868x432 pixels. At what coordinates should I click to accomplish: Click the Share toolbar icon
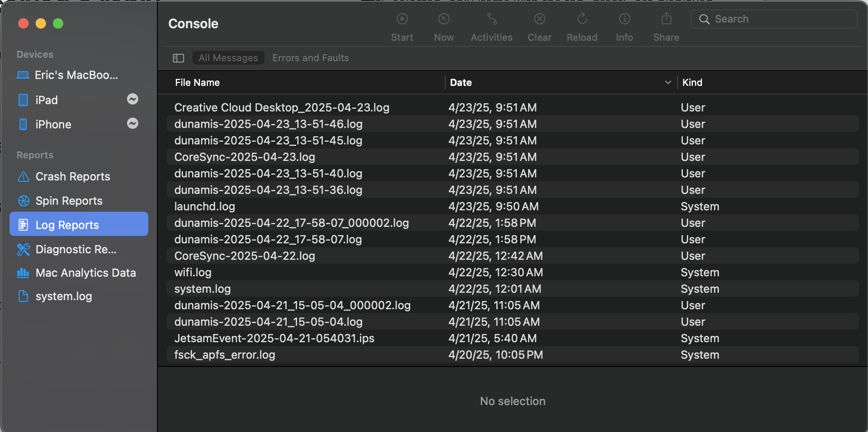coord(666,19)
